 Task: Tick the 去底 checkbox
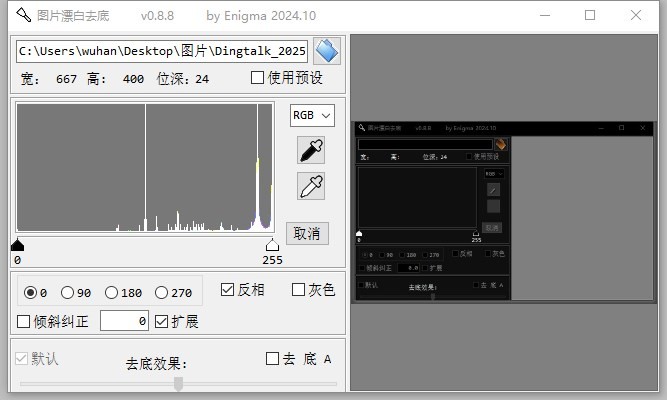pos(273,358)
